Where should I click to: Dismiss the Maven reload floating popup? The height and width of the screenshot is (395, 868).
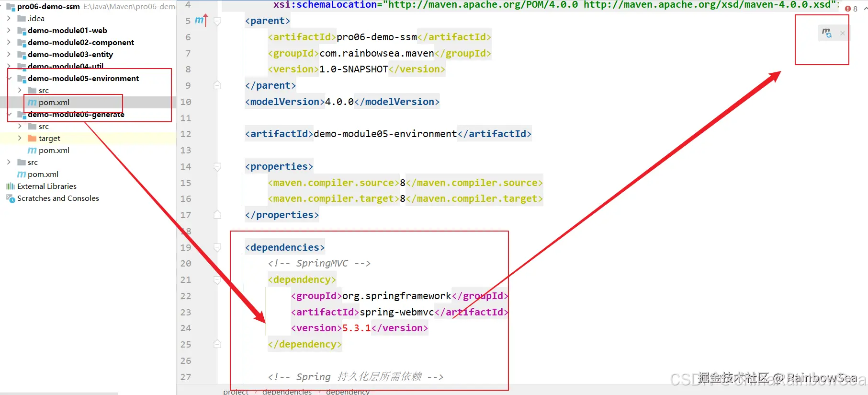pos(842,33)
